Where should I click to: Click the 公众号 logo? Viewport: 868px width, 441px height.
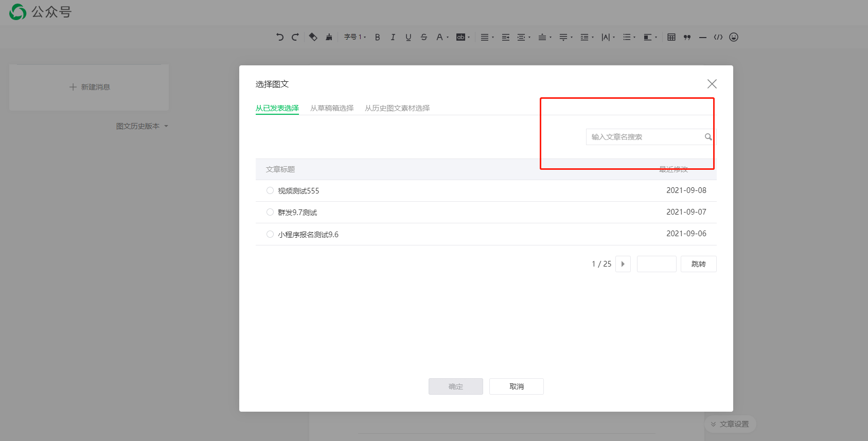pos(40,12)
